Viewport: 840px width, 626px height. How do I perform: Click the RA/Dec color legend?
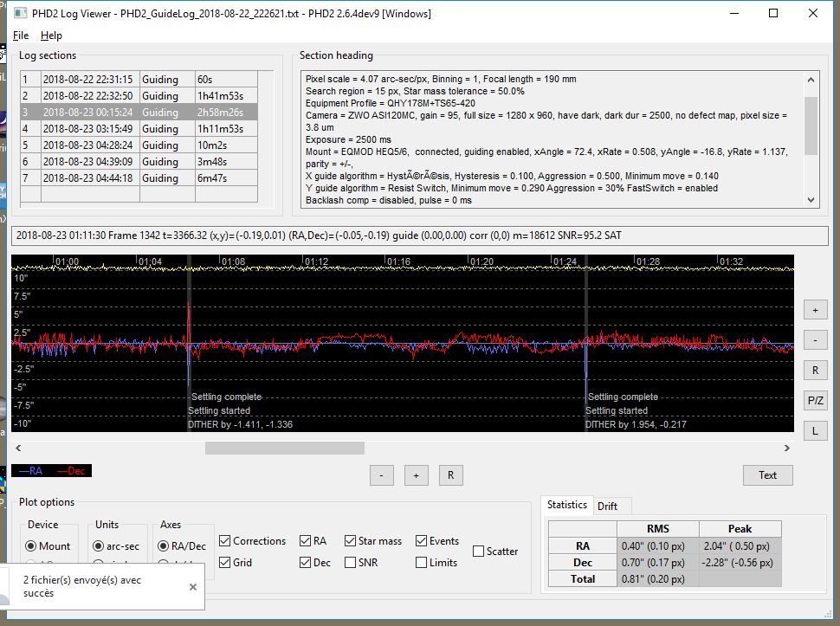click(x=51, y=471)
